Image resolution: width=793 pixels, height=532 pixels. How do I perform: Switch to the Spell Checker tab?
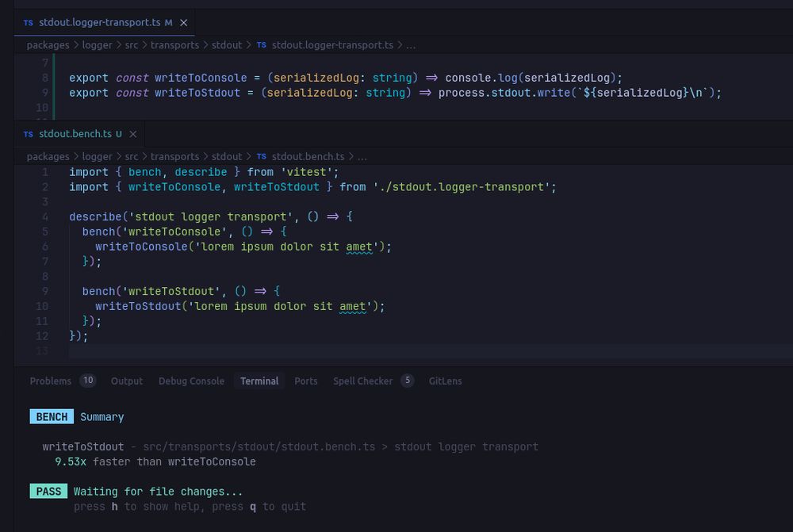coord(362,381)
